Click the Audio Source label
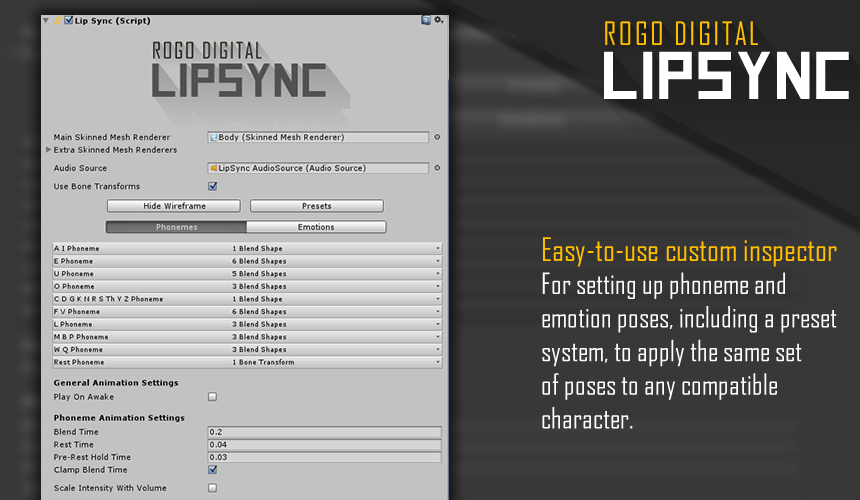The width and height of the screenshot is (860, 500). tap(80, 168)
